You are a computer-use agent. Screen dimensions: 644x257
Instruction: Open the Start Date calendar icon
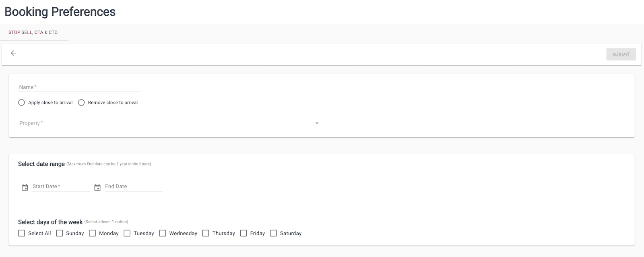click(25, 187)
